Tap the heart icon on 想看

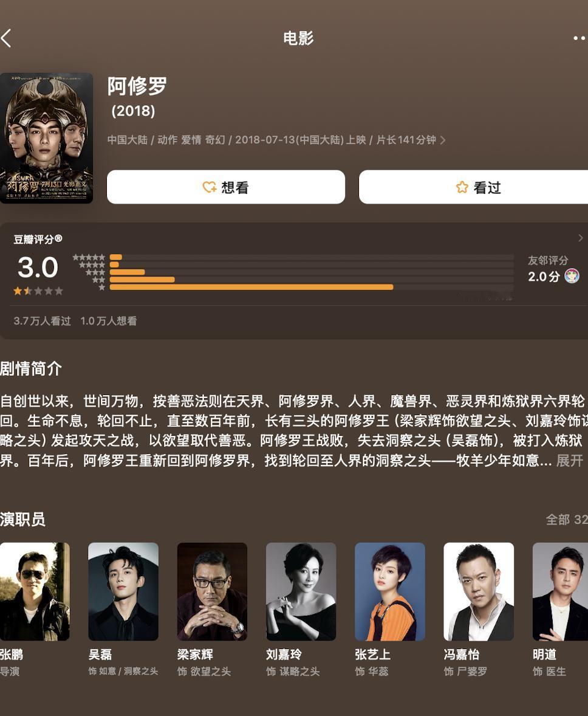pyautogui.click(x=209, y=187)
